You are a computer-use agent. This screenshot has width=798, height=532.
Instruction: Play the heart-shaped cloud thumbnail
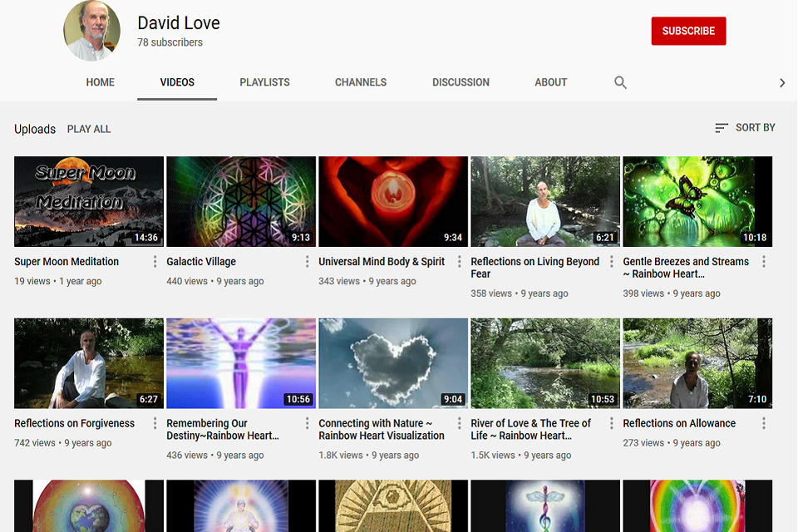(x=393, y=363)
